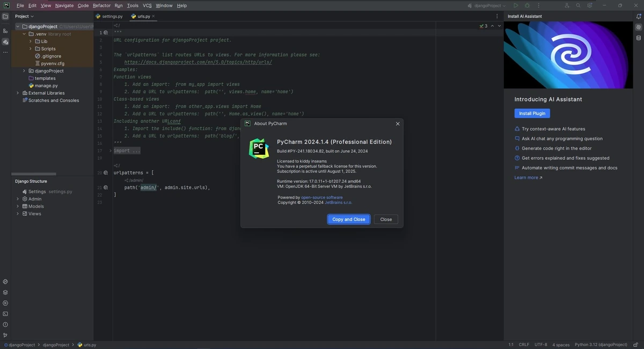644x349 pixels.
Task: Open AI Assistant spiral icon in right sidebar
Action: tap(638, 27)
